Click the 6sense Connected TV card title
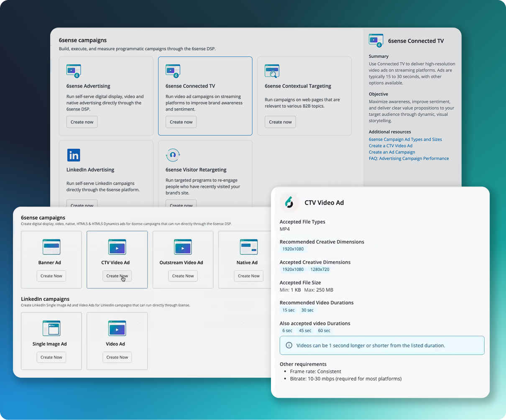This screenshot has height=420, width=506. tap(190, 86)
